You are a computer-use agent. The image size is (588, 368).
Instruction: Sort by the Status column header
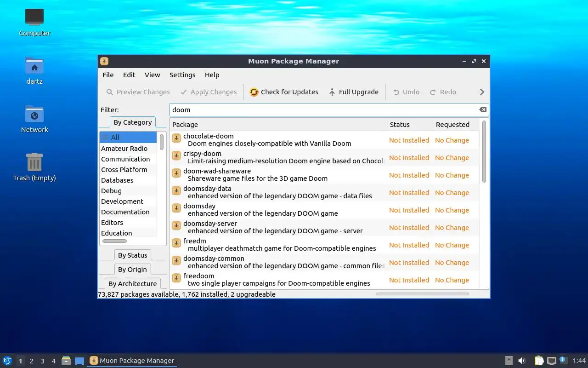[410, 125]
